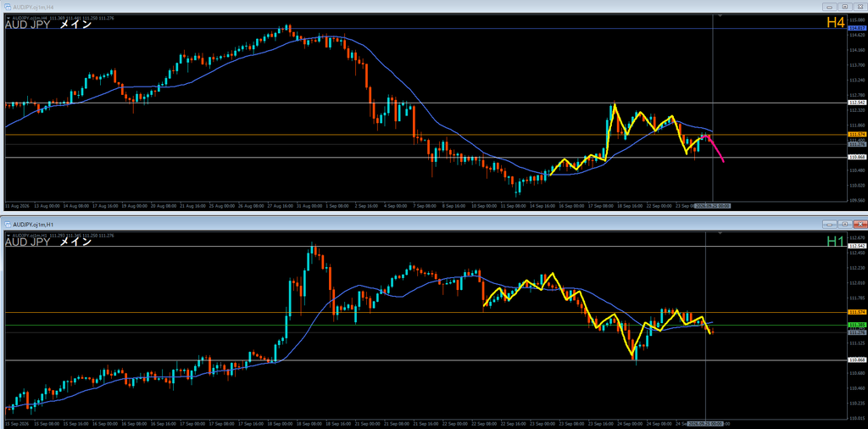The image size is (868, 429).
Task: Expand the arrow beside AUDJPY.oj1m,H4 info text
Action: coord(7,19)
